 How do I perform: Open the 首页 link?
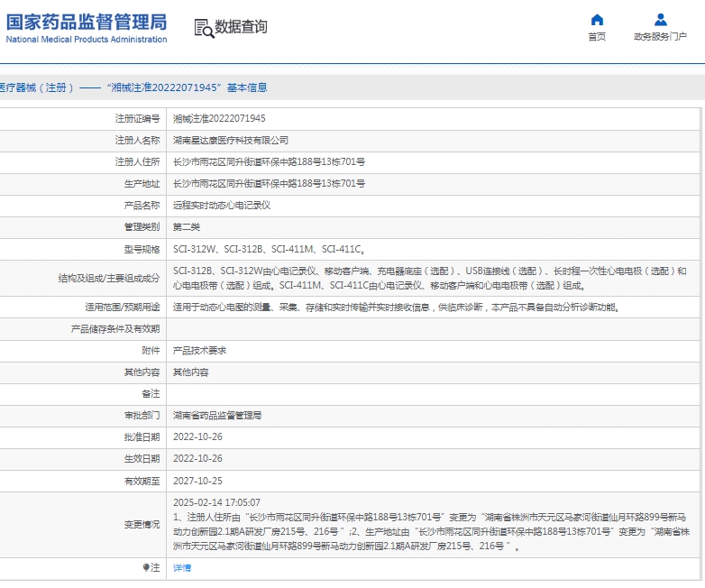click(x=597, y=37)
